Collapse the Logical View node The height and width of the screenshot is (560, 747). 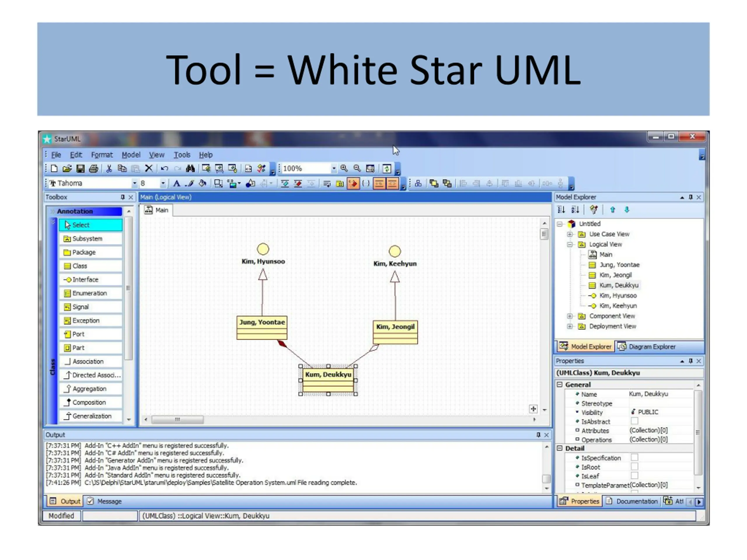point(570,244)
